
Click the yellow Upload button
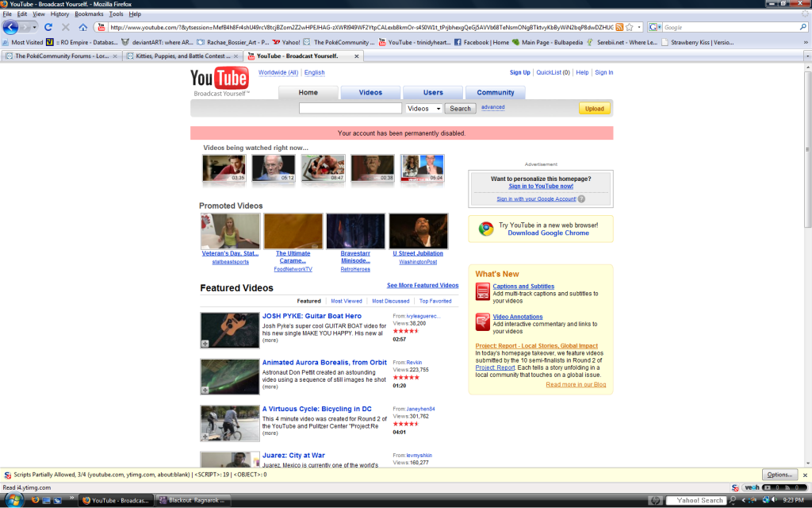point(594,109)
